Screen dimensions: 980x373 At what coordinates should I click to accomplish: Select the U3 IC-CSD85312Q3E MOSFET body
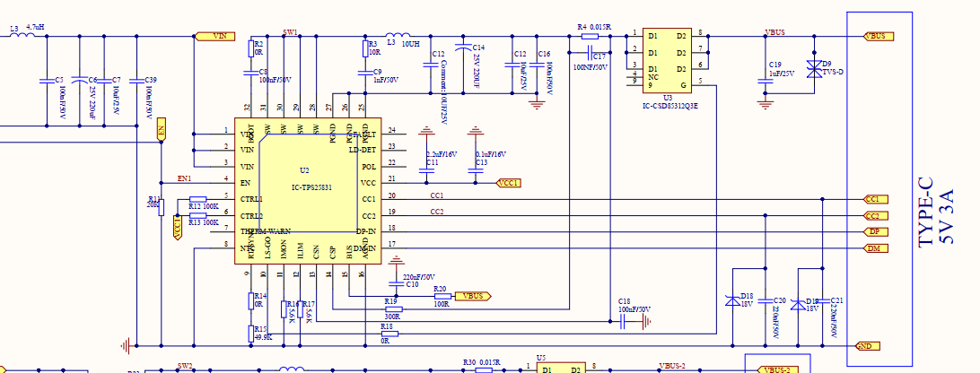[x=666, y=60]
